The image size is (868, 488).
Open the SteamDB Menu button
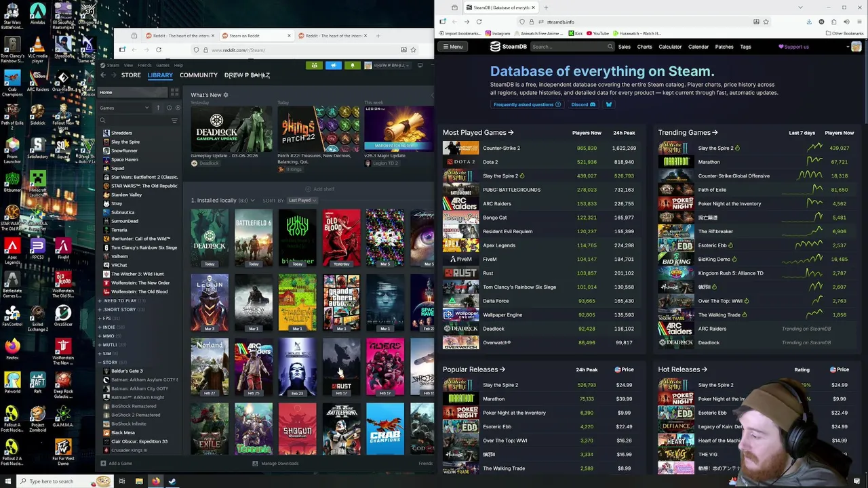point(452,47)
